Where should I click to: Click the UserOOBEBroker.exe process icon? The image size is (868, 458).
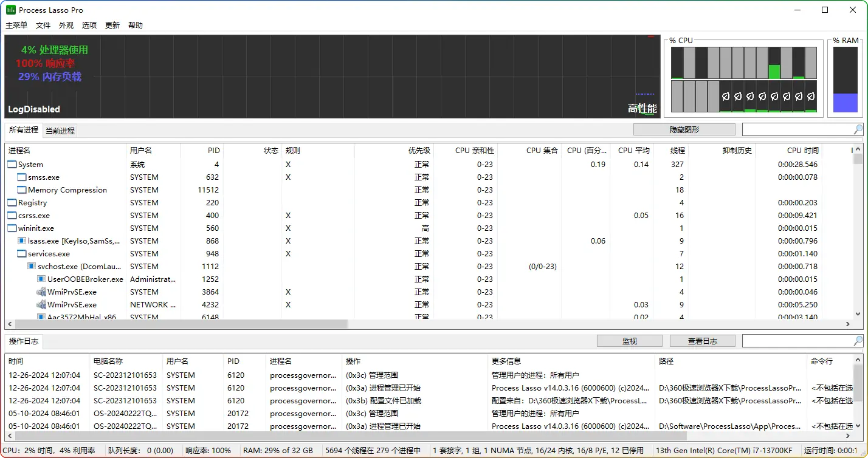click(41, 279)
